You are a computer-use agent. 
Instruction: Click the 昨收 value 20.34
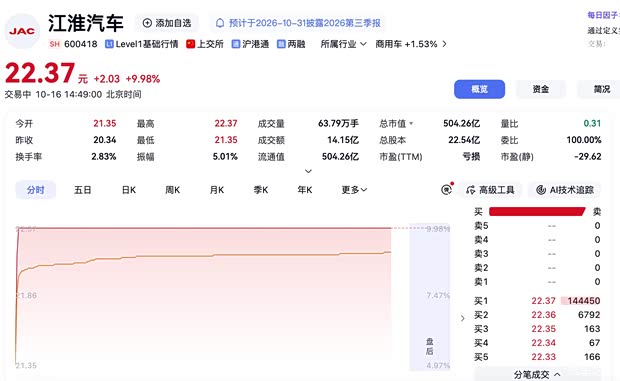point(105,140)
